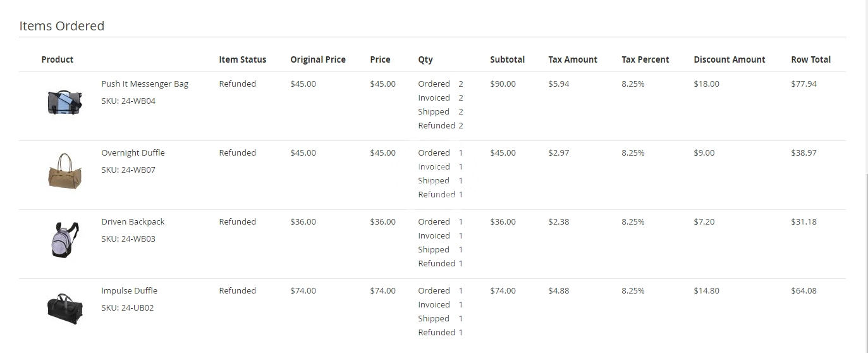The width and height of the screenshot is (868, 353).
Task: Click the Overnight Duffle product image
Action: [65, 170]
